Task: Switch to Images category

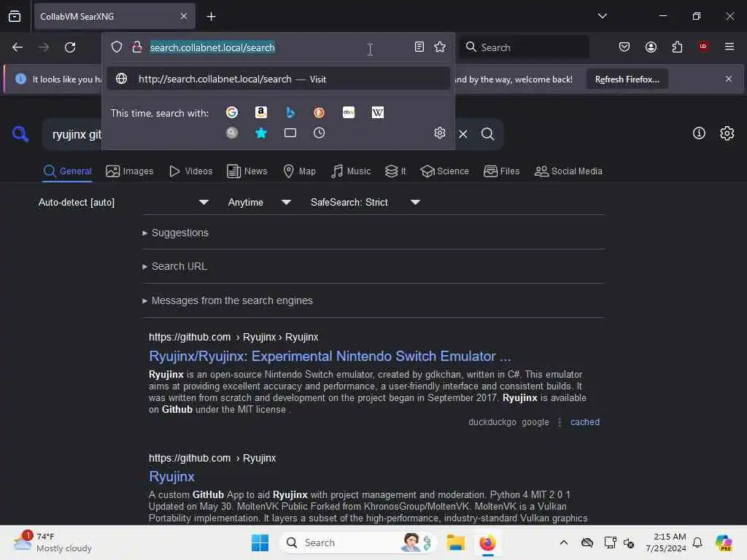Action: coord(130,171)
